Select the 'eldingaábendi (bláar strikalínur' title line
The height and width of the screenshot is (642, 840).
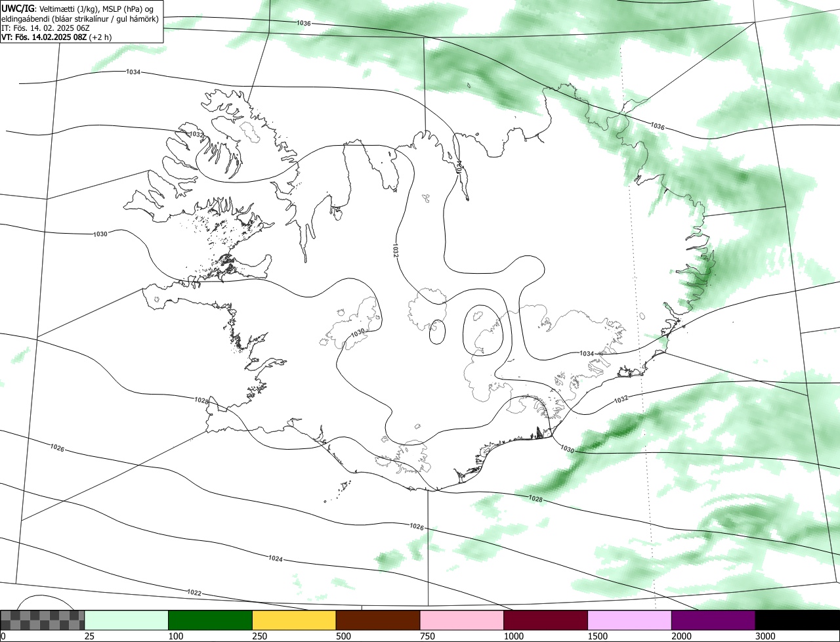(80, 18)
